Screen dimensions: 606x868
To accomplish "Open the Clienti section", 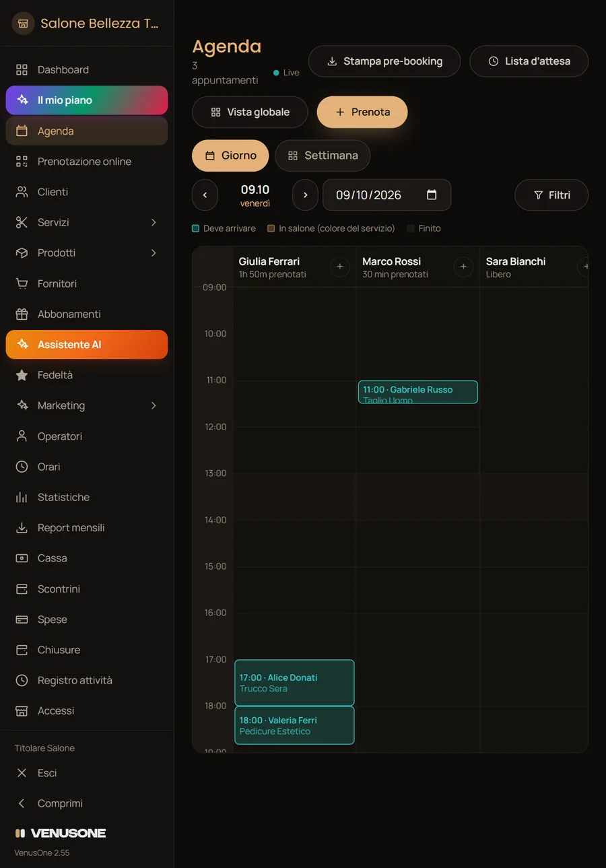I will 87,192.
